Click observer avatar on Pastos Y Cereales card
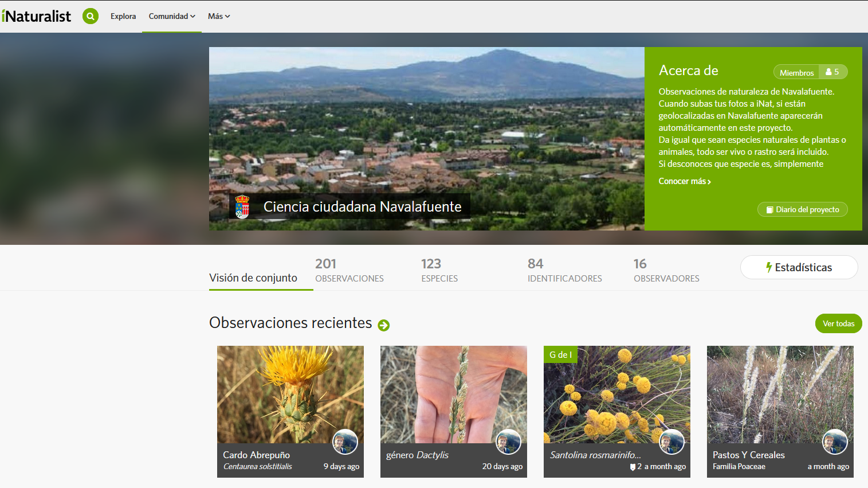 click(x=835, y=442)
